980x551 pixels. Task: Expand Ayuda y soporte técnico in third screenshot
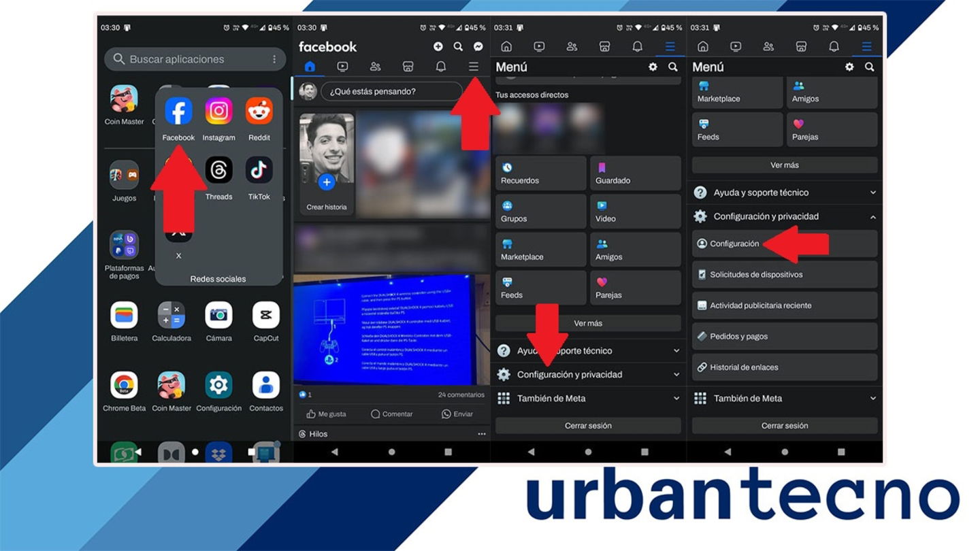[588, 351]
